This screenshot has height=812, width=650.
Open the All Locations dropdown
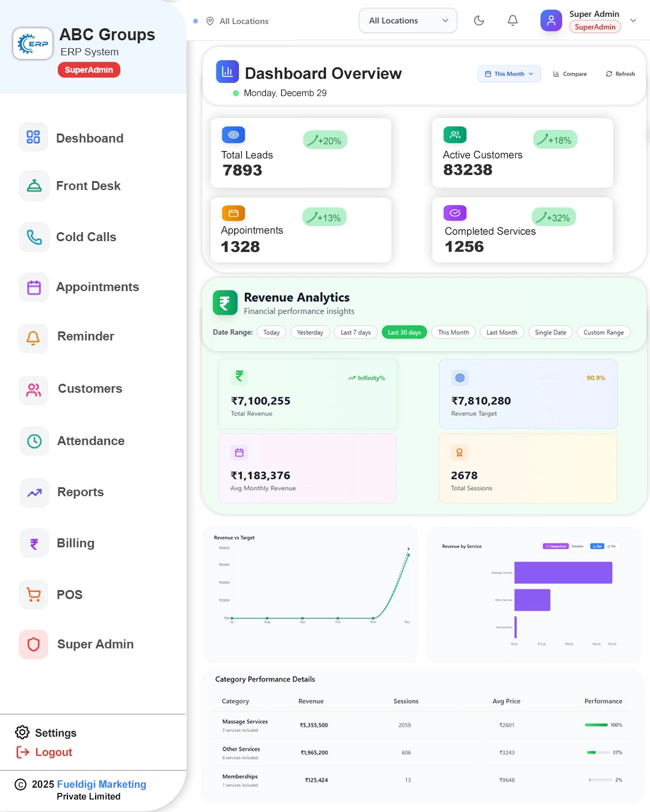[x=408, y=20]
